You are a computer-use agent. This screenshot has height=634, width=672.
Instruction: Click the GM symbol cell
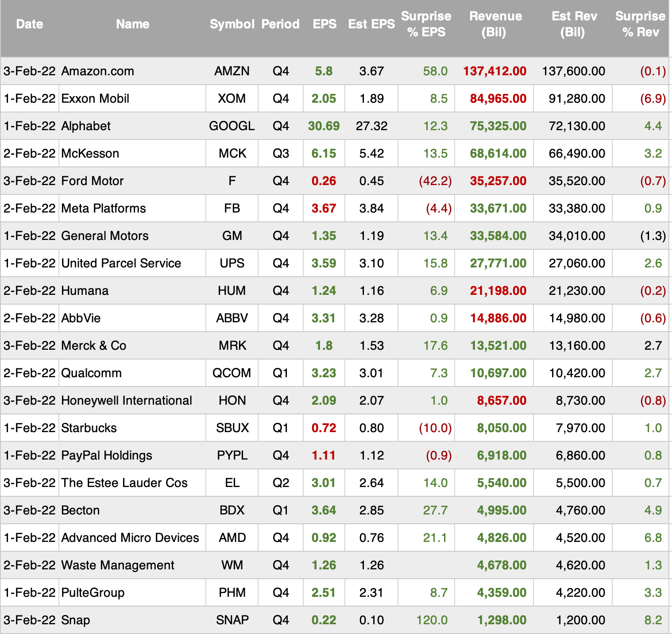pyautogui.click(x=232, y=236)
